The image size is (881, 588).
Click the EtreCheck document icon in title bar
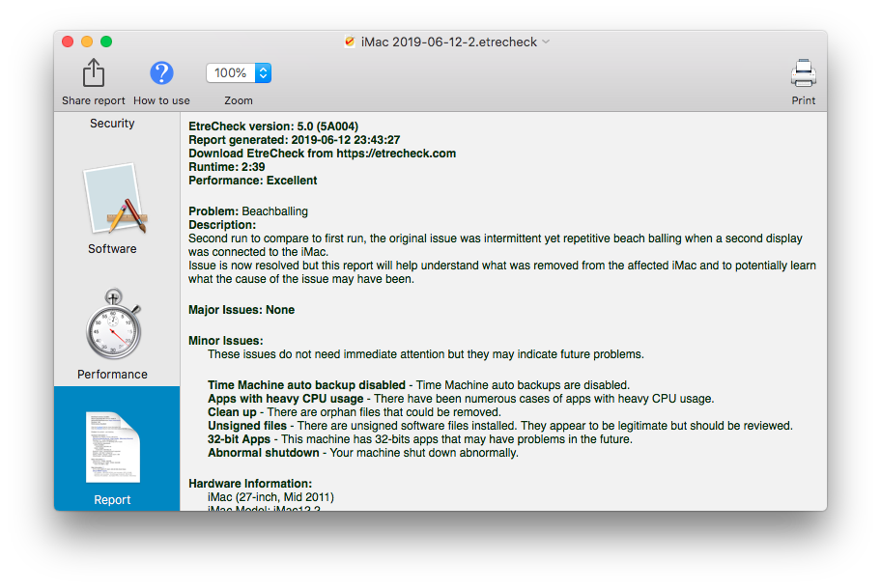pos(350,42)
